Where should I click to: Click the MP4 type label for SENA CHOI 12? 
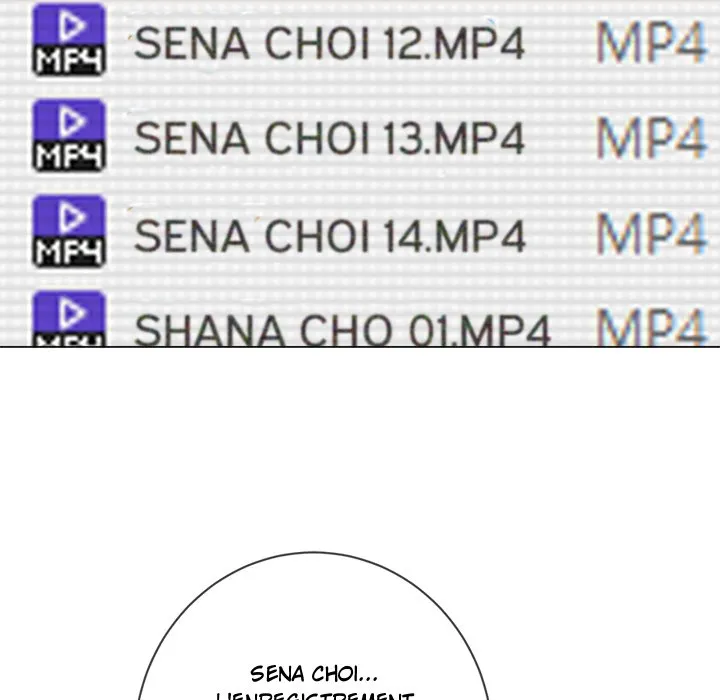pyautogui.click(x=650, y=45)
